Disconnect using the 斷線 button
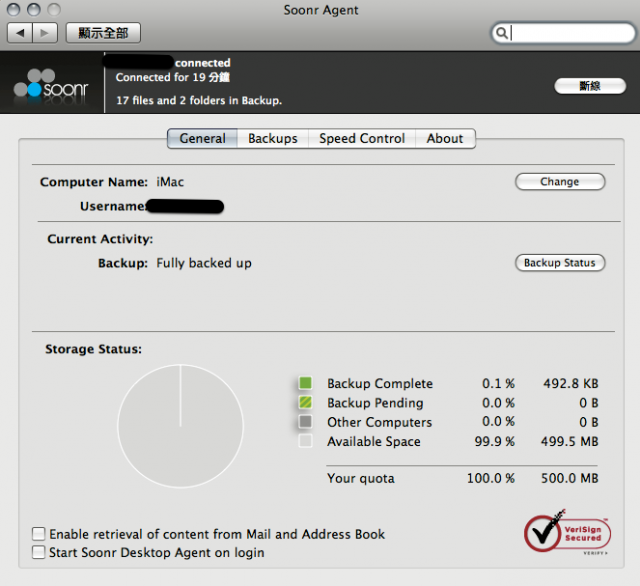640x586 pixels. tap(590, 86)
